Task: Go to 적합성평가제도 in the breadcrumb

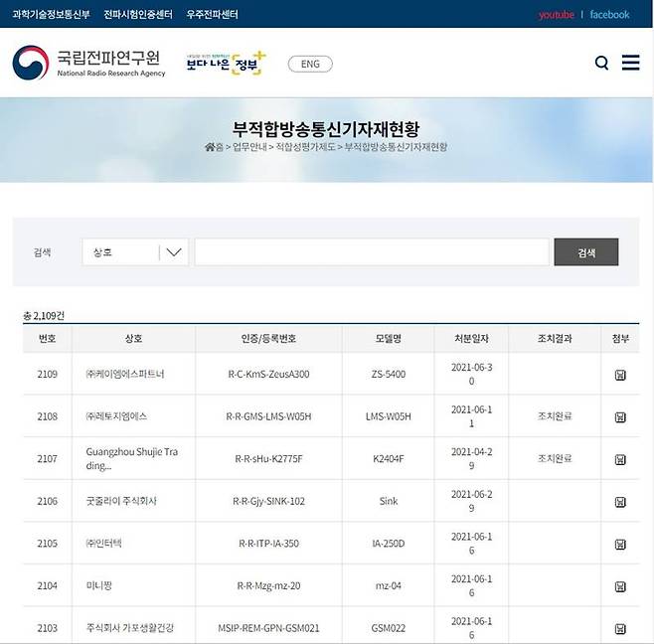Action: (305, 147)
